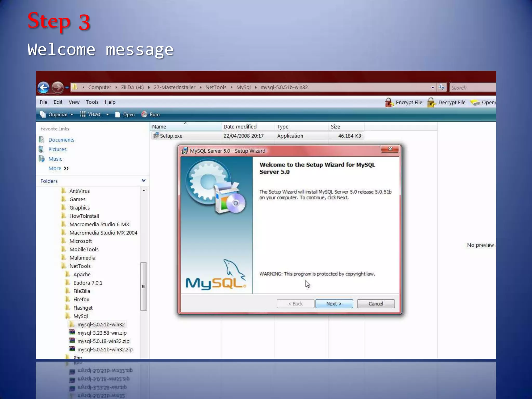Open the Views dropdown arrow
Viewport: 532px width, 399px height.
107,114
